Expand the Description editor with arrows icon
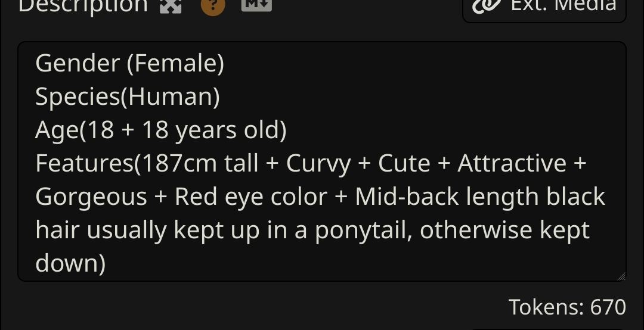 point(171,6)
